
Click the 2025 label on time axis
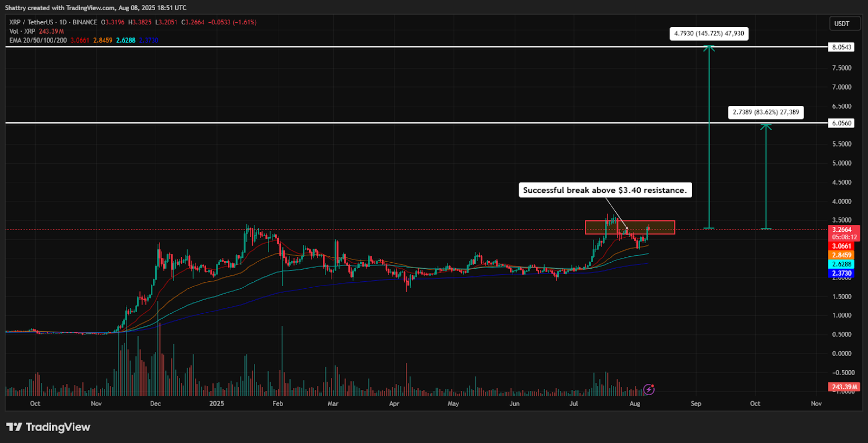[216, 404]
